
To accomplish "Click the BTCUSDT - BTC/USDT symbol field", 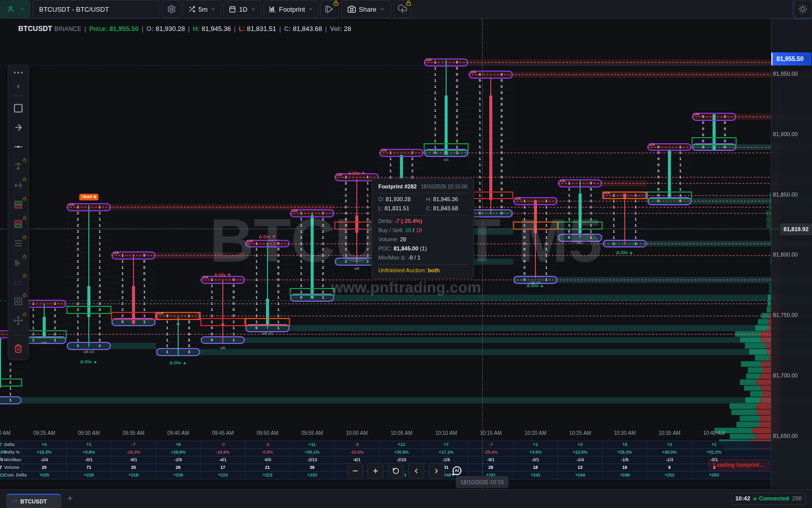I will pos(96,9).
